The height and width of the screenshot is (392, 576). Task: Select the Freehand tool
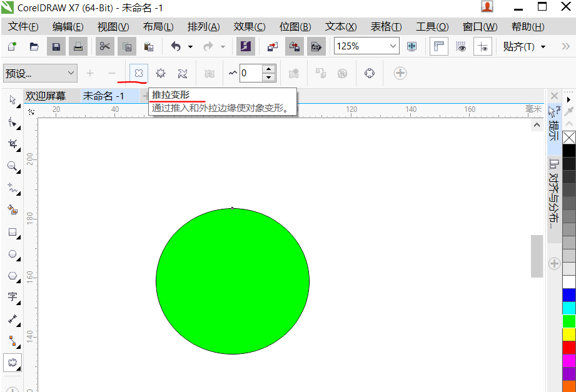(x=13, y=188)
